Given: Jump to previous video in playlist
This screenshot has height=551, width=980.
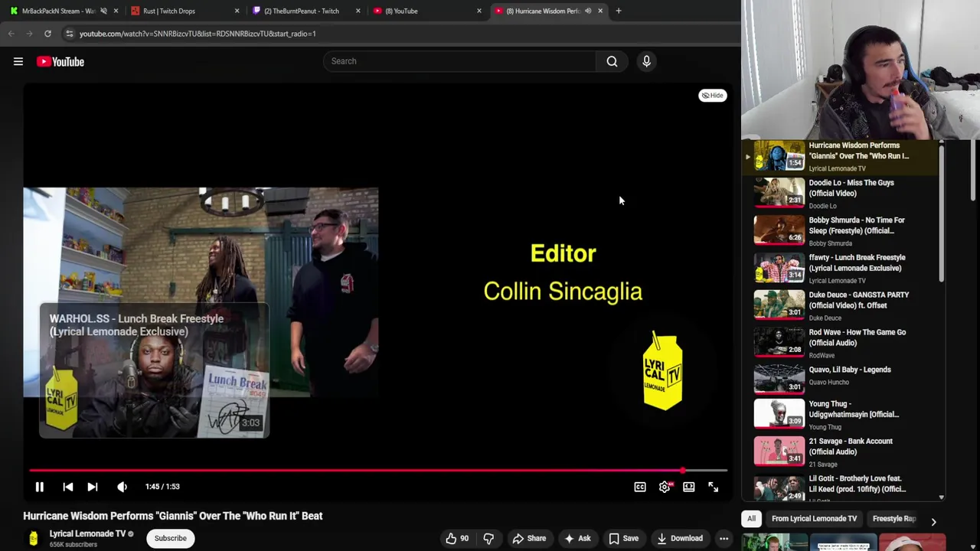Looking at the screenshot, I should tap(67, 487).
